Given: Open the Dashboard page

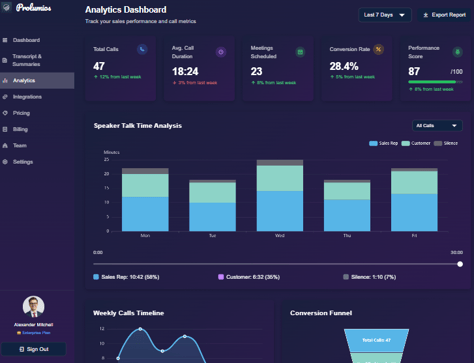Looking at the screenshot, I should tap(37, 40).
